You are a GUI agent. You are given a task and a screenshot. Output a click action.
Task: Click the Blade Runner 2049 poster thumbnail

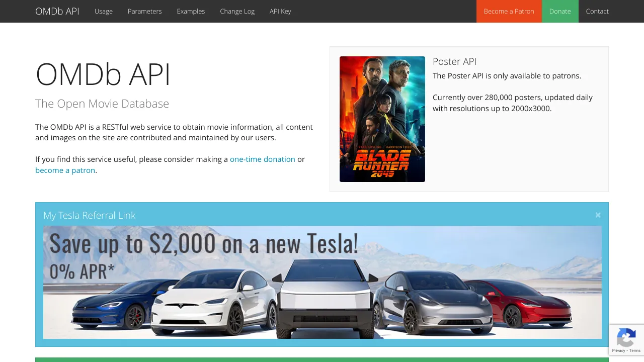[382, 119]
